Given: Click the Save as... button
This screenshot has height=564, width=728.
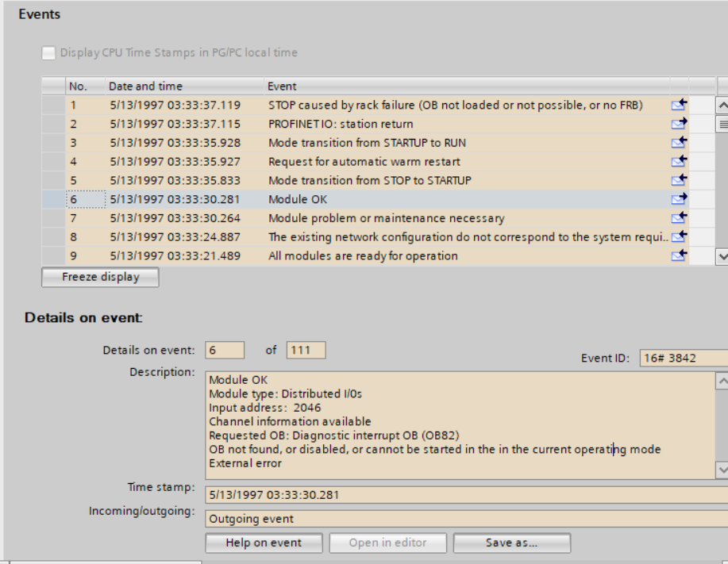Looking at the screenshot, I should click(x=511, y=543).
